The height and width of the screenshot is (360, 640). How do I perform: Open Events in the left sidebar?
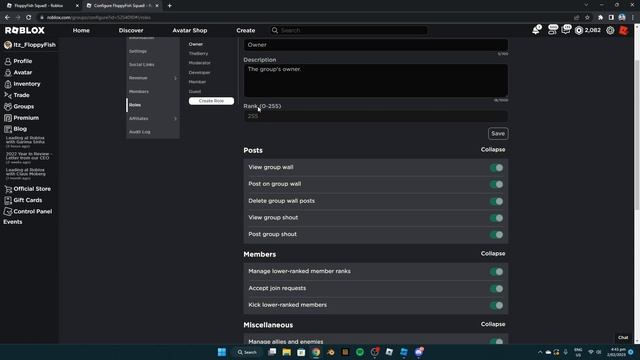[13, 222]
